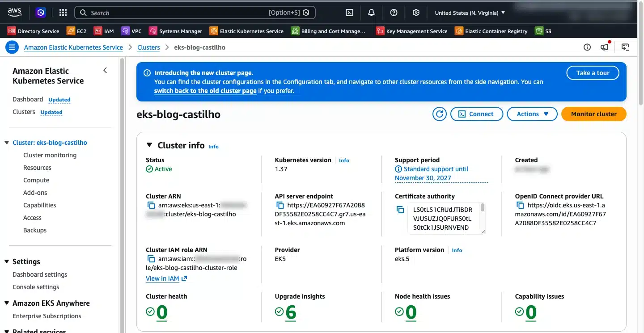Open Elastic Kubernetes Service shortcut
Viewport: 644px width, 333px height.
[x=246, y=31]
